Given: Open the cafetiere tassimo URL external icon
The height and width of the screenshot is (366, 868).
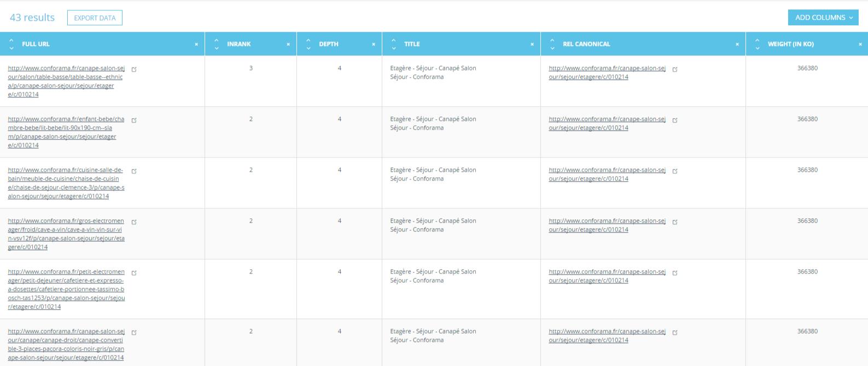Looking at the screenshot, I should pos(134,273).
